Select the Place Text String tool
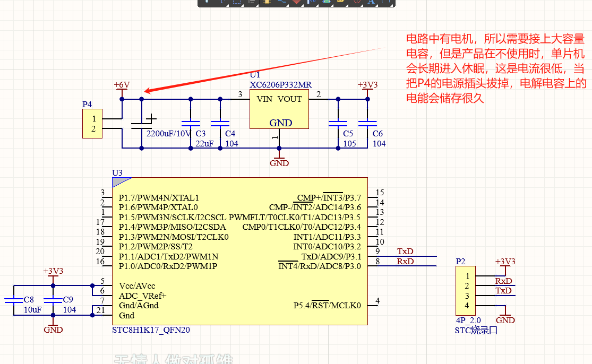The width and height of the screenshot is (592, 364). (371, 2)
